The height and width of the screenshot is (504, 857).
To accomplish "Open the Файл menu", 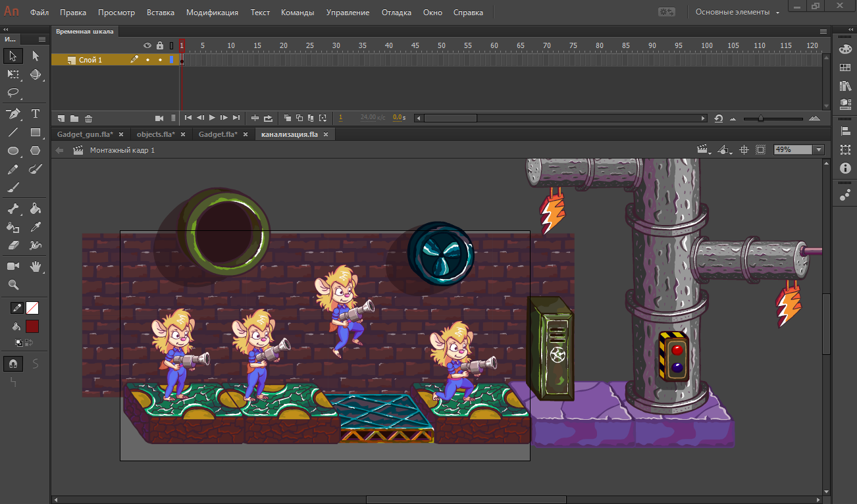I will tap(39, 13).
